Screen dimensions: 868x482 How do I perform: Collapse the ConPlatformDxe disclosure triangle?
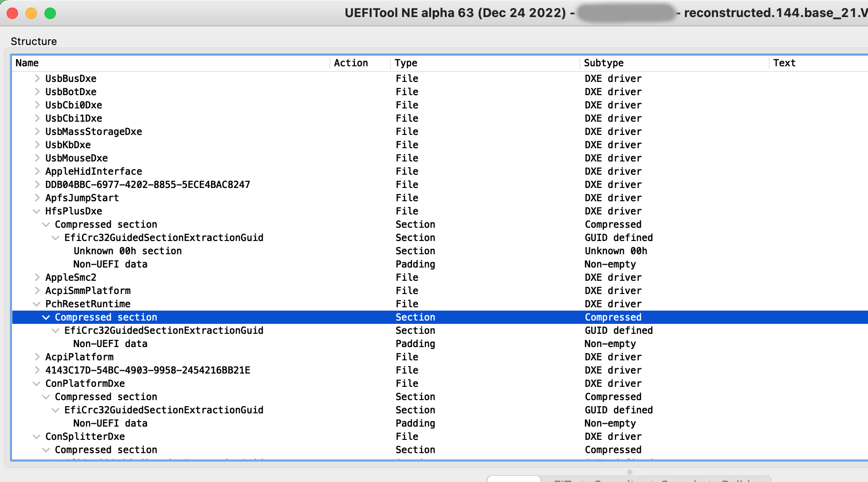pos(36,383)
